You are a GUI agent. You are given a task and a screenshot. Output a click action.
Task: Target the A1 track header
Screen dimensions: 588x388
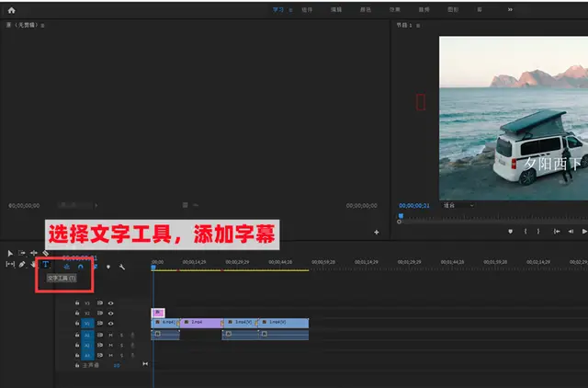pos(87,335)
